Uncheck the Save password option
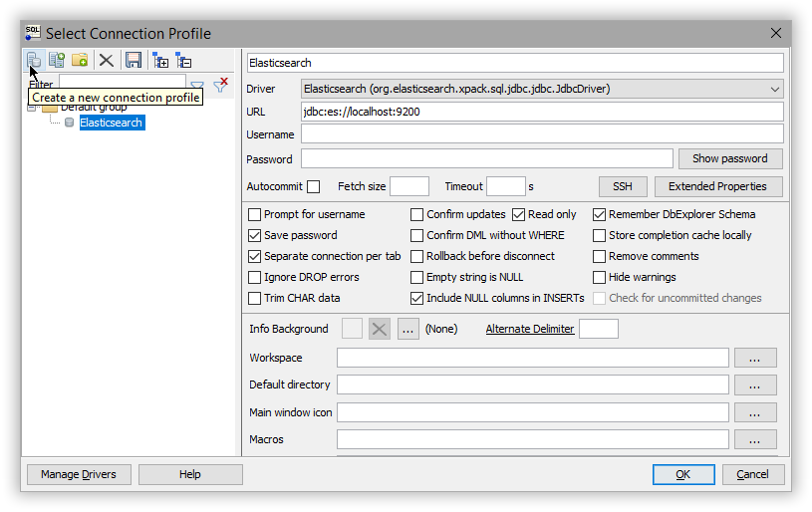The height and width of the screenshot is (512, 812). click(x=255, y=235)
